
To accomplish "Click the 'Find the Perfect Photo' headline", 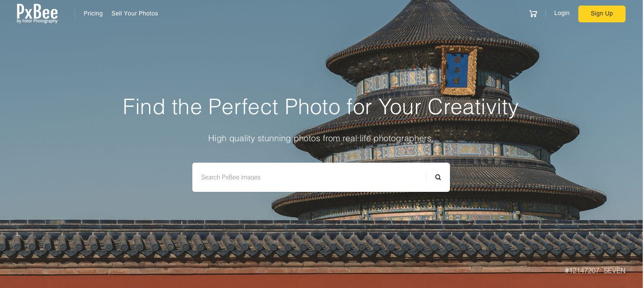I will tap(320, 107).
